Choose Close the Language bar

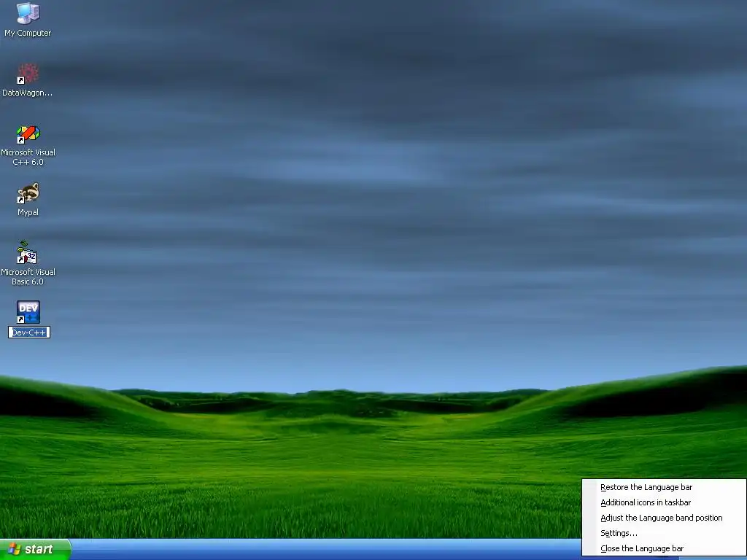664,548
